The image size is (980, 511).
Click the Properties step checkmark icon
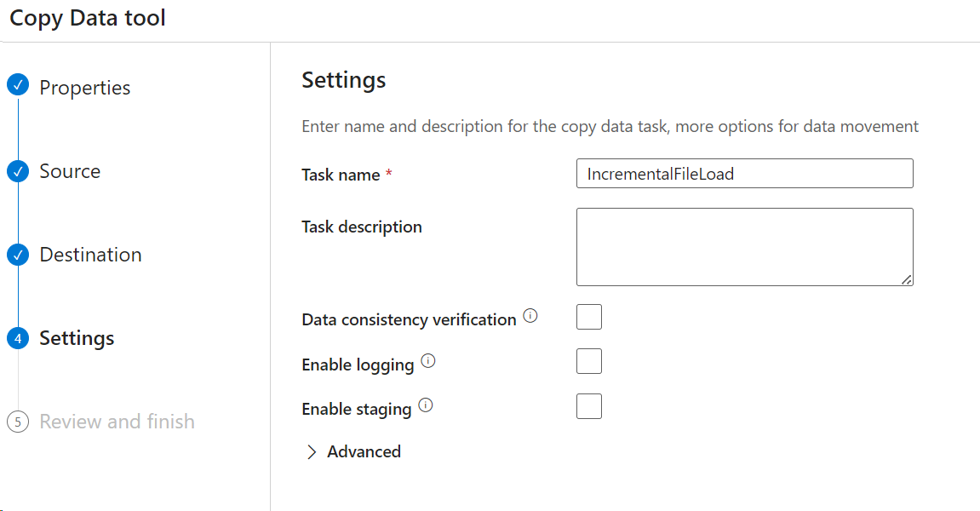18,84
